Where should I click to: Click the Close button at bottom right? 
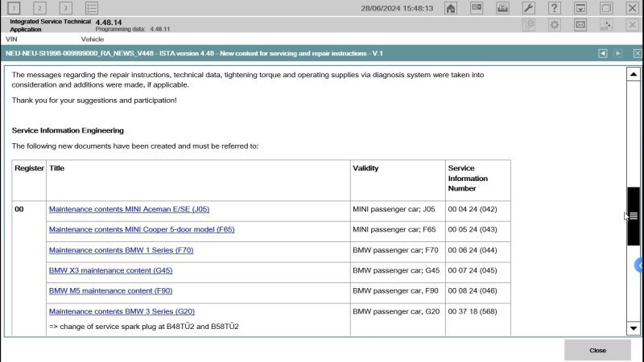pos(597,351)
